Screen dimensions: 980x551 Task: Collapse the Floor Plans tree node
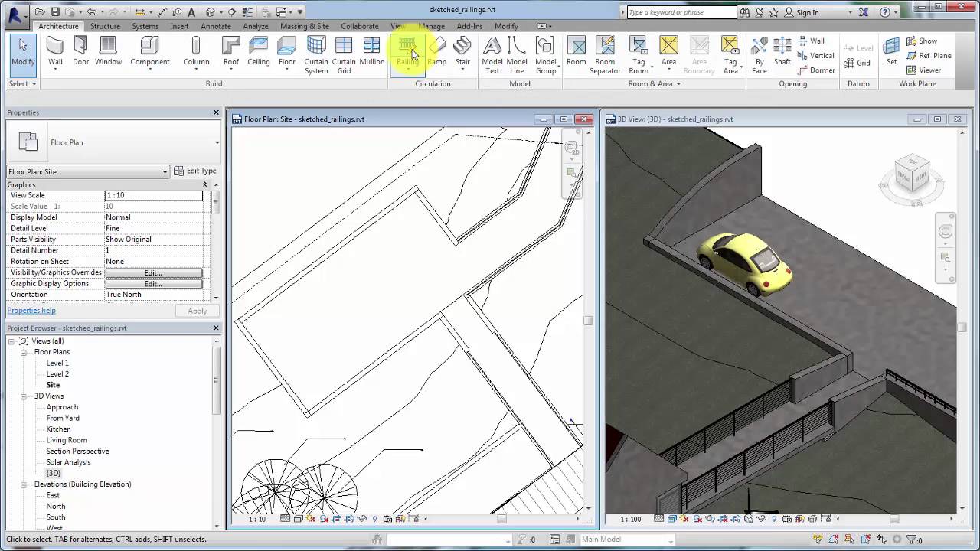click(24, 352)
